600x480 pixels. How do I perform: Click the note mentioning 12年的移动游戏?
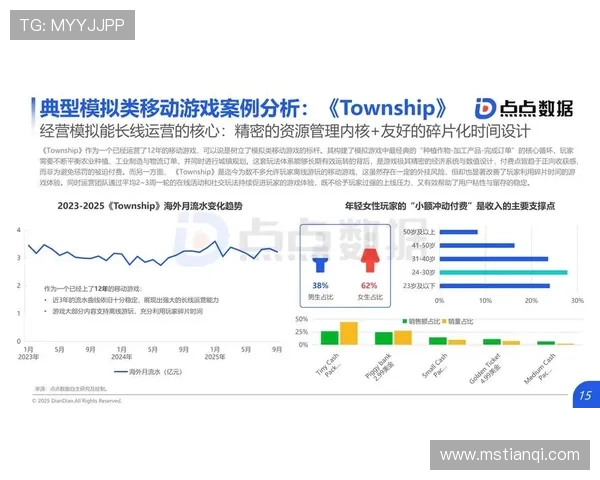coord(93,289)
